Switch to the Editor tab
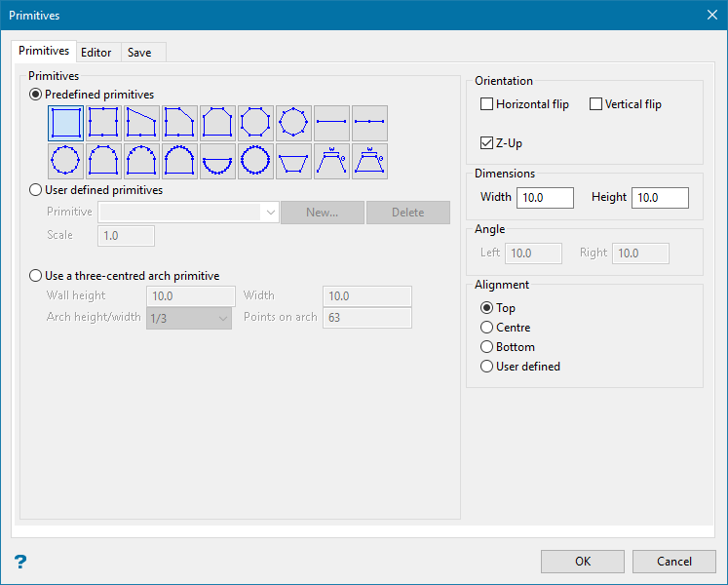 (96, 53)
